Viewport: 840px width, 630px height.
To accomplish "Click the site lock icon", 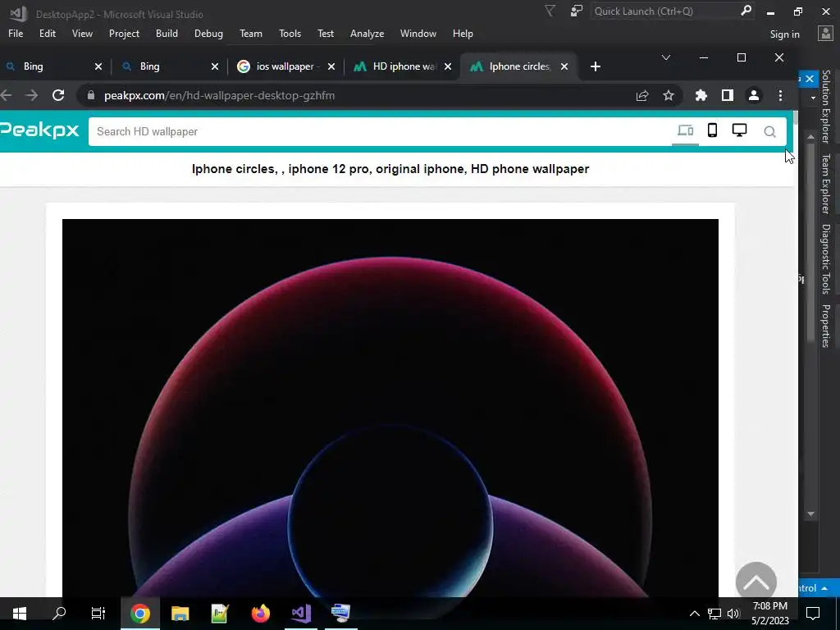I will tap(91, 95).
